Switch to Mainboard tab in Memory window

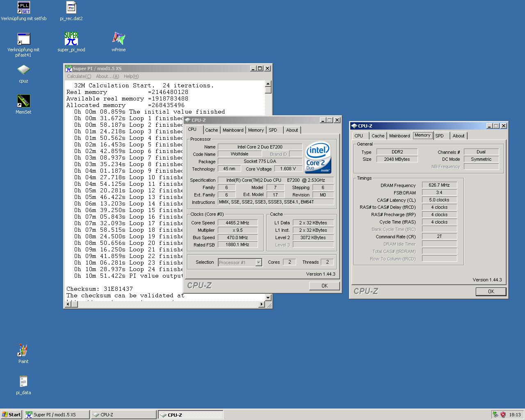399,136
